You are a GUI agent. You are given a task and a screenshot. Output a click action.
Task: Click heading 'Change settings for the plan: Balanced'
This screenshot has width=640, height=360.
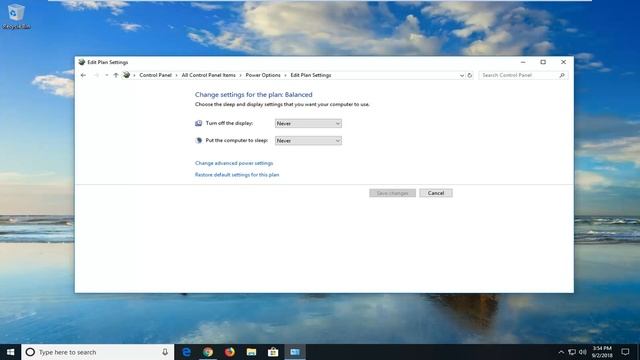(253, 94)
